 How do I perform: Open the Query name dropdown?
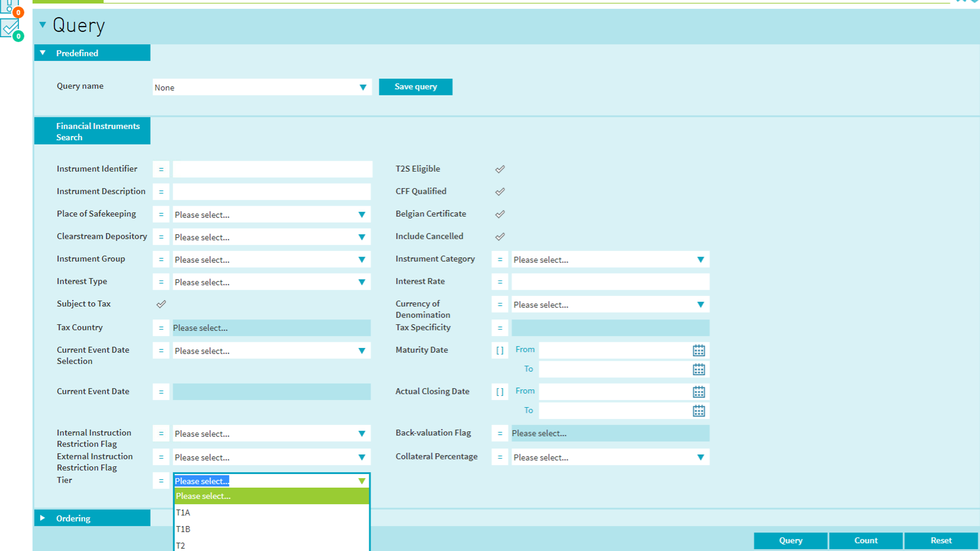(x=262, y=87)
